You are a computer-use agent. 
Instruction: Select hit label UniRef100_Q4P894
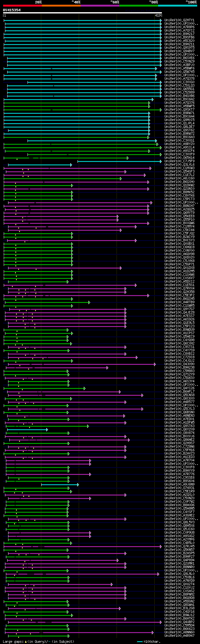tap(179, 560)
